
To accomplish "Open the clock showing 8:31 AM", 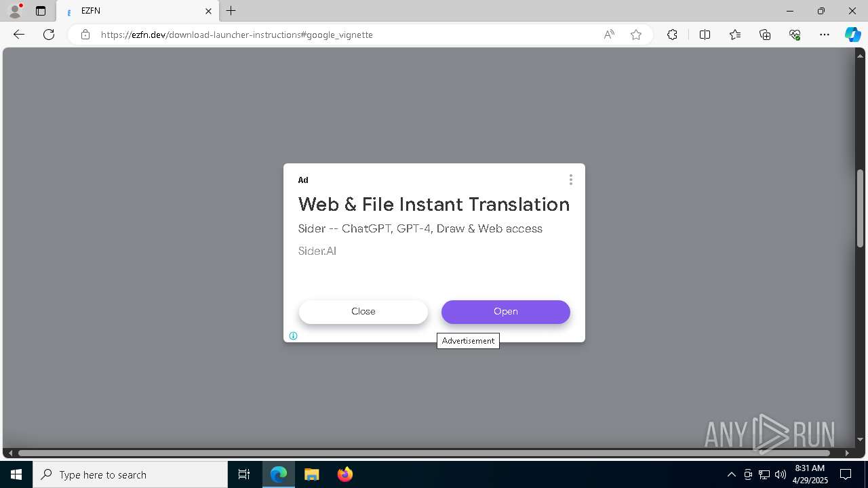I will click(x=810, y=474).
